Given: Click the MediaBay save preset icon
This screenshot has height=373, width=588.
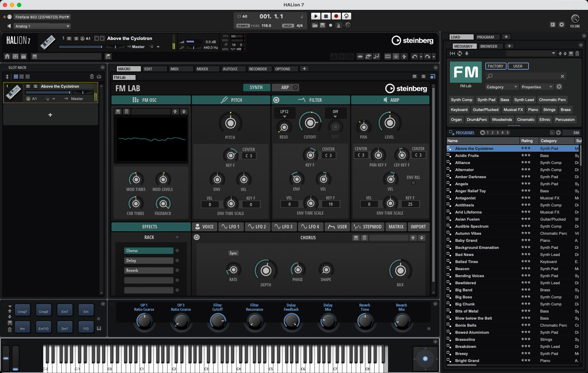Looking at the screenshot, I should pyautogui.click(x=571, y=53).
